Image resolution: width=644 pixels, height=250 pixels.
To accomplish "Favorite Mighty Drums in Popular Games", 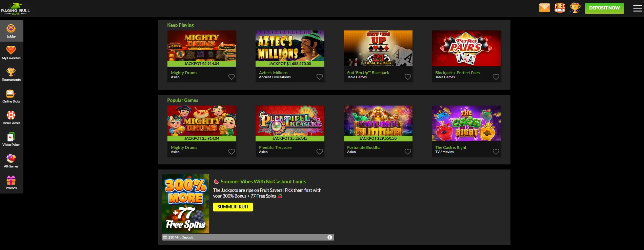I will [232, 152].
